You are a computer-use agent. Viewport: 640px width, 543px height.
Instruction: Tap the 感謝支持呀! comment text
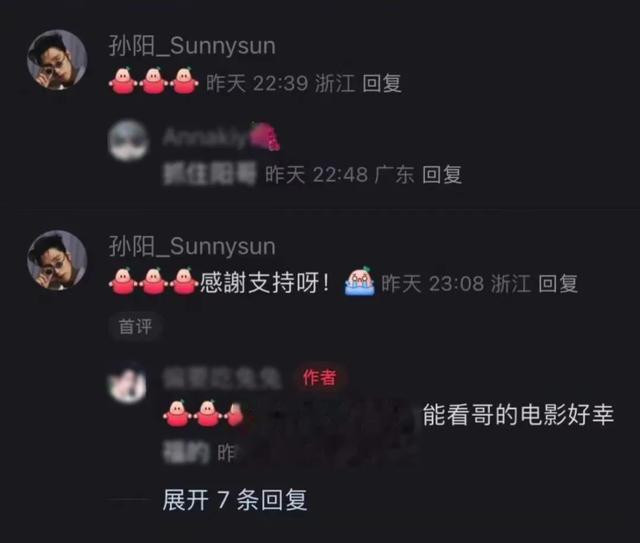click(x=264, y=283)
